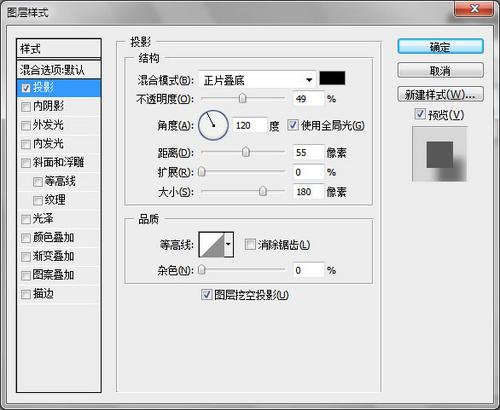Click the 确定 button
Screen dimensions: 500x410
pyautogui.click(x=440, y=47)
